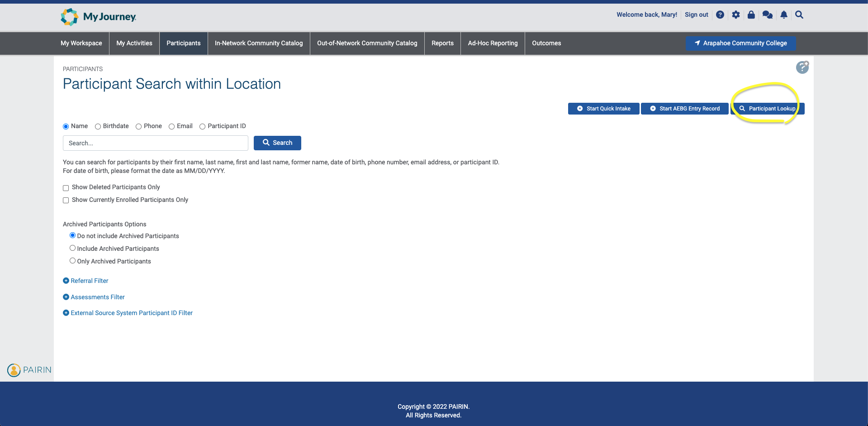Click the floating page help icon
This screenshot has height=426, width=868.
tap(802, 67)
